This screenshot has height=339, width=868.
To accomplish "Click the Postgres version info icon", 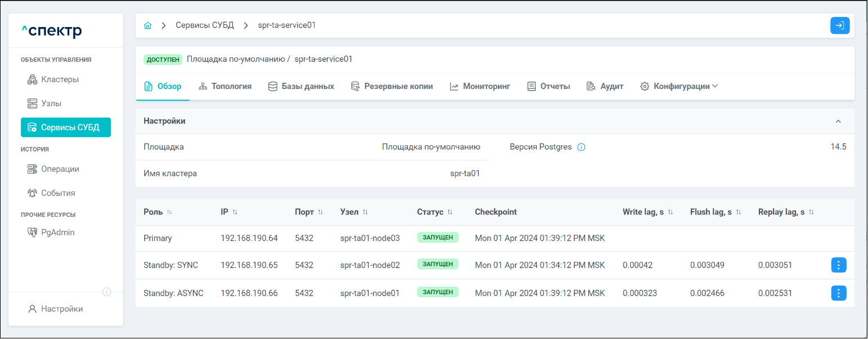I will point(582,148).
